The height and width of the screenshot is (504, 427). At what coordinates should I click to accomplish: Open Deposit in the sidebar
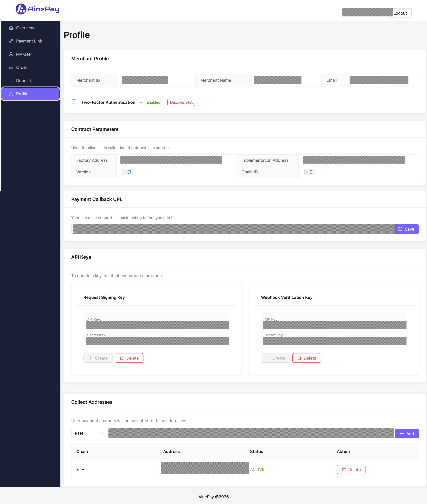click(x=31, y=80)
